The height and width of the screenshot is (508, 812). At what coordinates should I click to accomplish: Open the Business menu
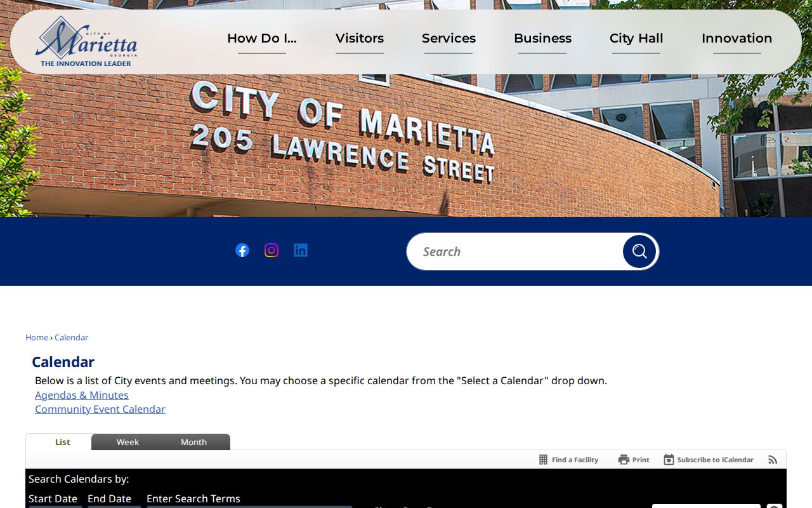(542, 38)
